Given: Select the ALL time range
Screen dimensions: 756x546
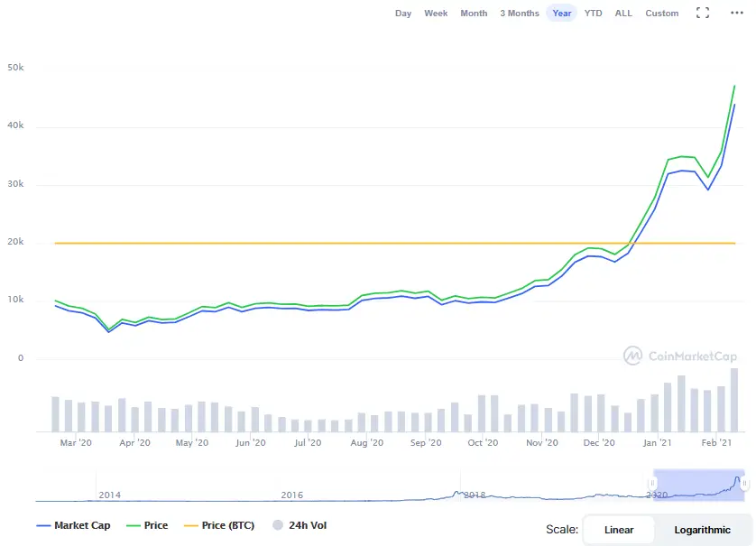Looking at the screenshot, I should click(623, 13).
